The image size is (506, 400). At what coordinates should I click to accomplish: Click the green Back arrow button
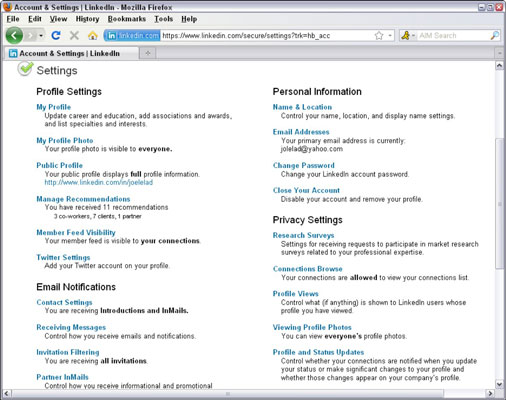tap(14, 35)
